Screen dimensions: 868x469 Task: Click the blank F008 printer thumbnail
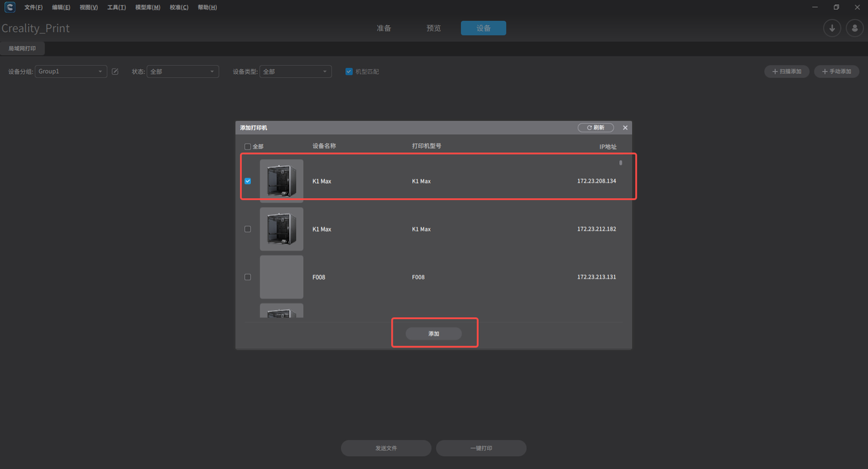281,277
